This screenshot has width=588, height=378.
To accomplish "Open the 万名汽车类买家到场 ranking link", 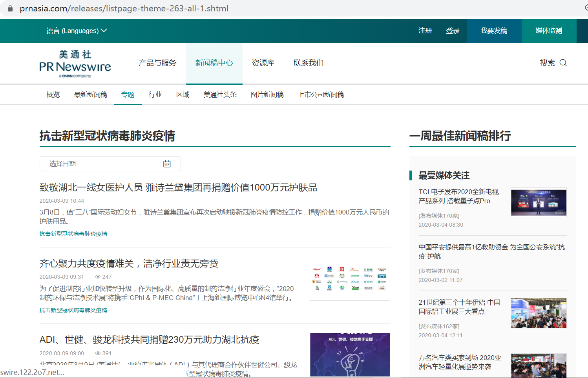I will 460,362.
